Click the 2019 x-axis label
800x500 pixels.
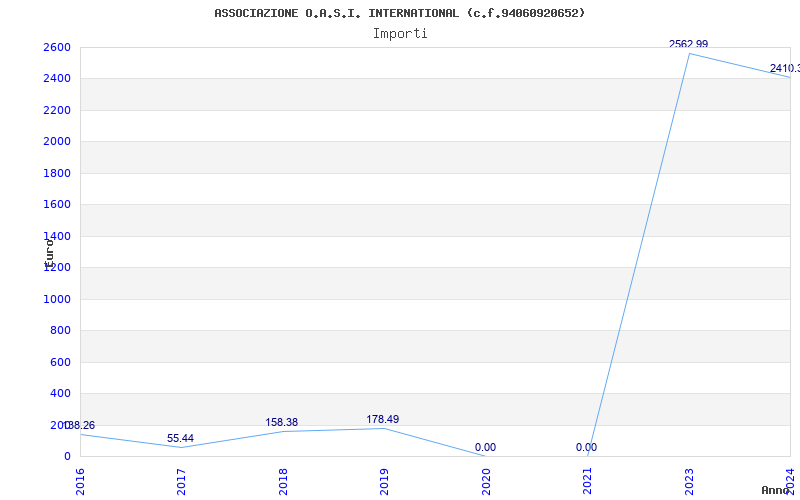coord(384,482)
